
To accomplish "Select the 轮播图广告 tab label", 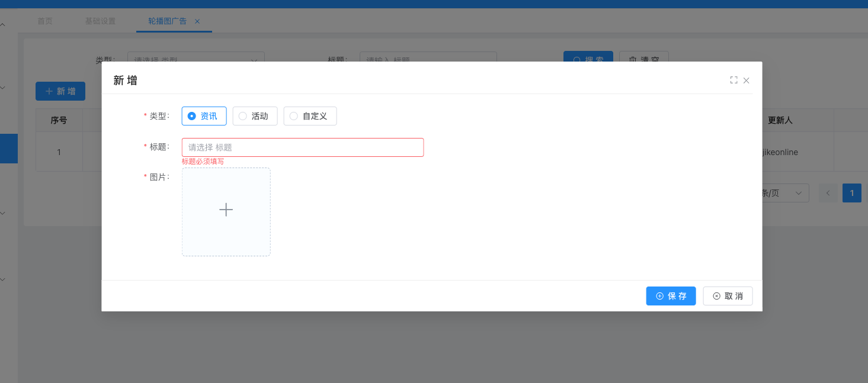I will point(167,21).
